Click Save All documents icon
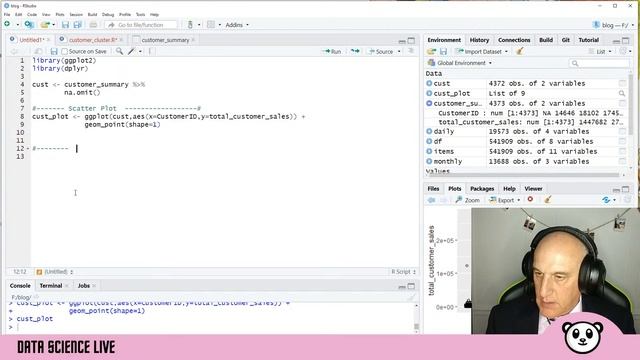The width and height of the screenshot is (640, 360). click(78, 25)
